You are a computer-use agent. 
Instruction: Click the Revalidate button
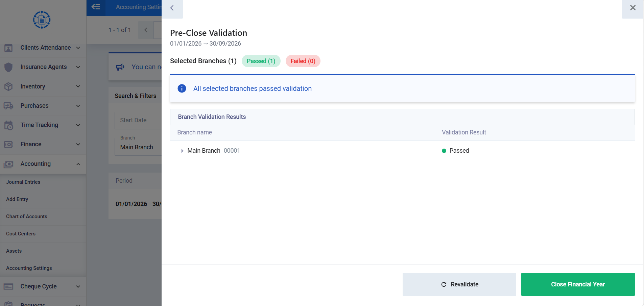click(x=459, y=284)
